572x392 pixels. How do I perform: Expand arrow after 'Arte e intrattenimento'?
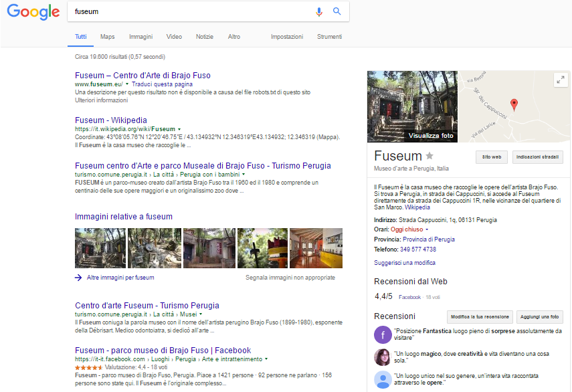click(266, 359)
